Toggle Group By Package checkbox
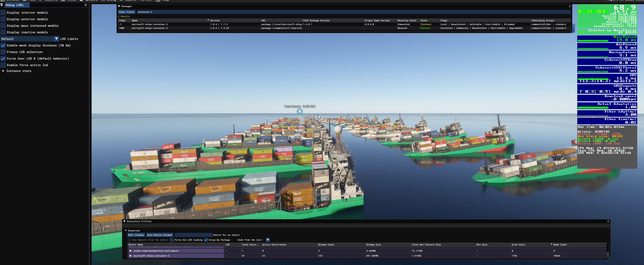The width and height of the screenshot is (644, 265). 206,240
